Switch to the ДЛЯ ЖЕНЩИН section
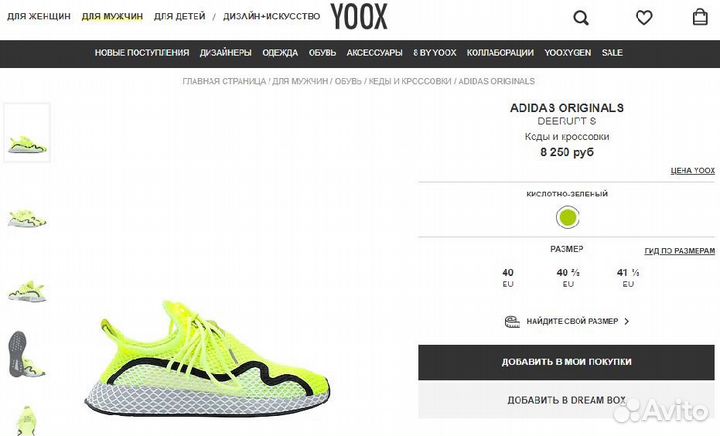Viewport: 720px width, 436px height. [39, 16]
